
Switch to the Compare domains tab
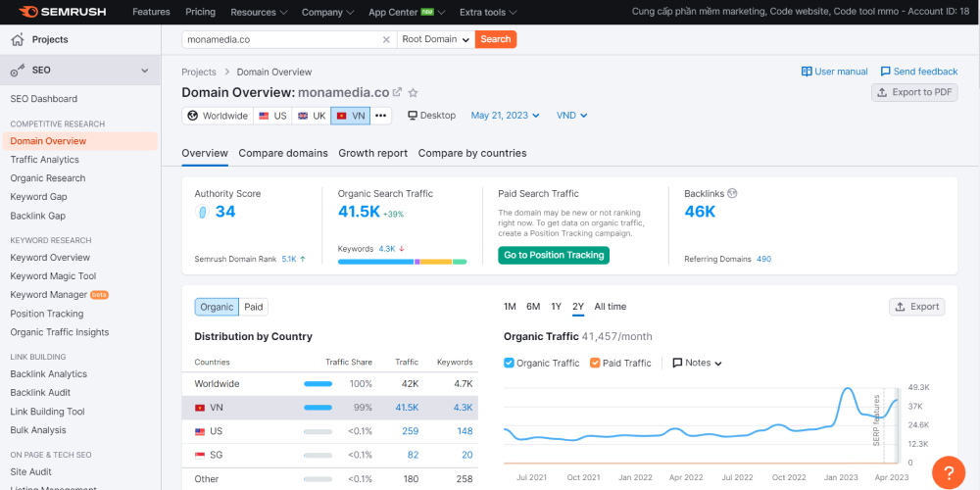pos(282,153)
